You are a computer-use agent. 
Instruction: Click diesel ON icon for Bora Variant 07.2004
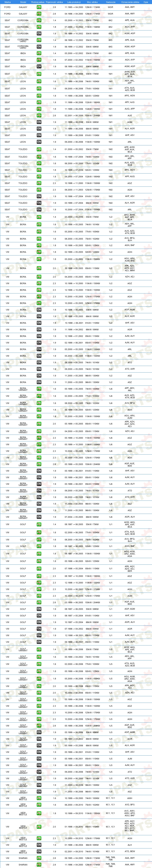39,517
